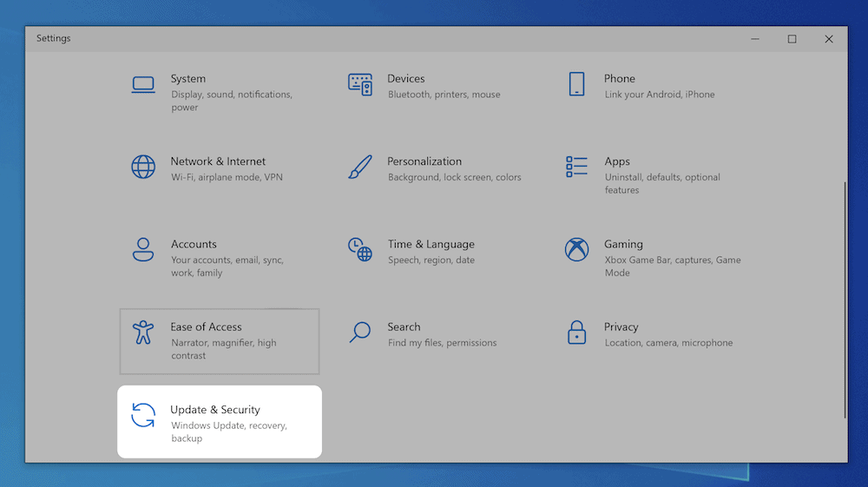Close the Settings window
Screen dimensions: 868x487
point(829,39)
